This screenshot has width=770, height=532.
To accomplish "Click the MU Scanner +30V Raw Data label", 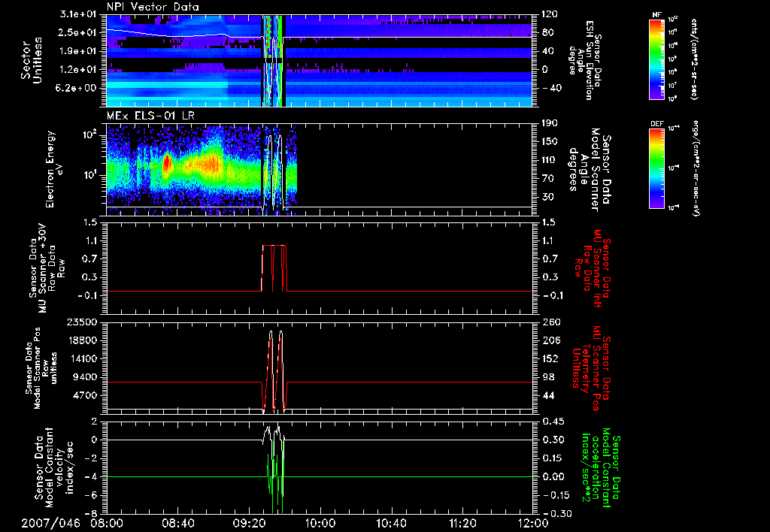I will [x=47, y=268].
